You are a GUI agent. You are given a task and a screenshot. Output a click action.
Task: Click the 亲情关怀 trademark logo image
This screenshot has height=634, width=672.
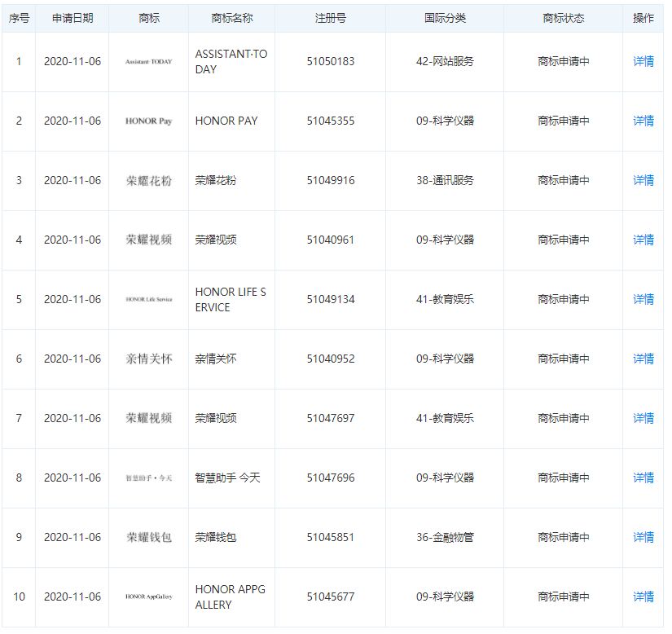tap(149, 359)
